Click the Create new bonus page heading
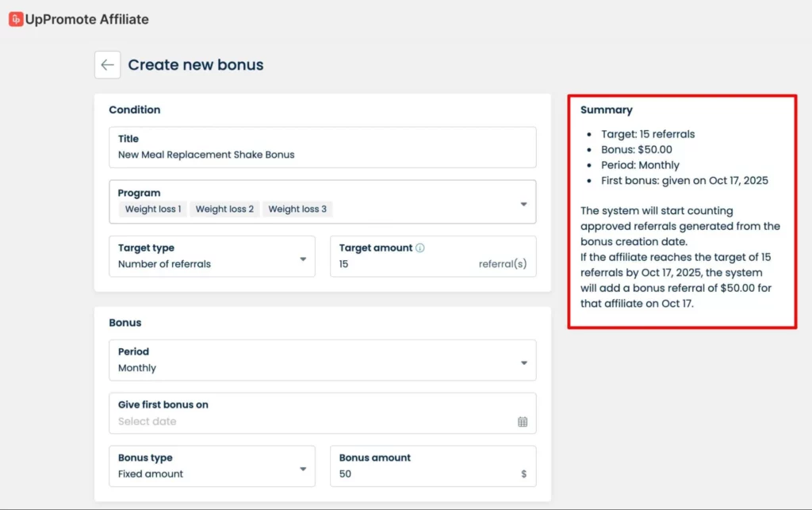 point(196,65)
